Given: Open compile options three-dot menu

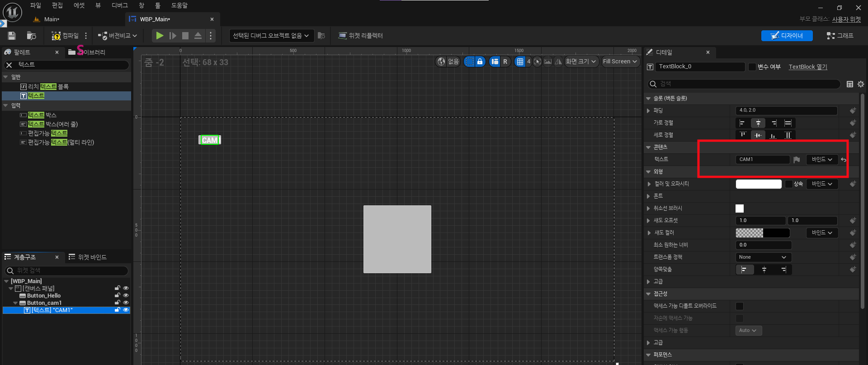Looking at the screenshot, I should [x=86, y=36].
